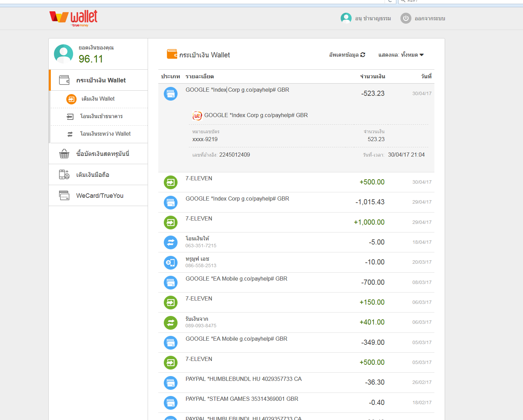Viewport: 523px width, 420px height.
Task: Click the Wallet-to-Wallet transfer arrows icon
Action: [x=70, y=134]
